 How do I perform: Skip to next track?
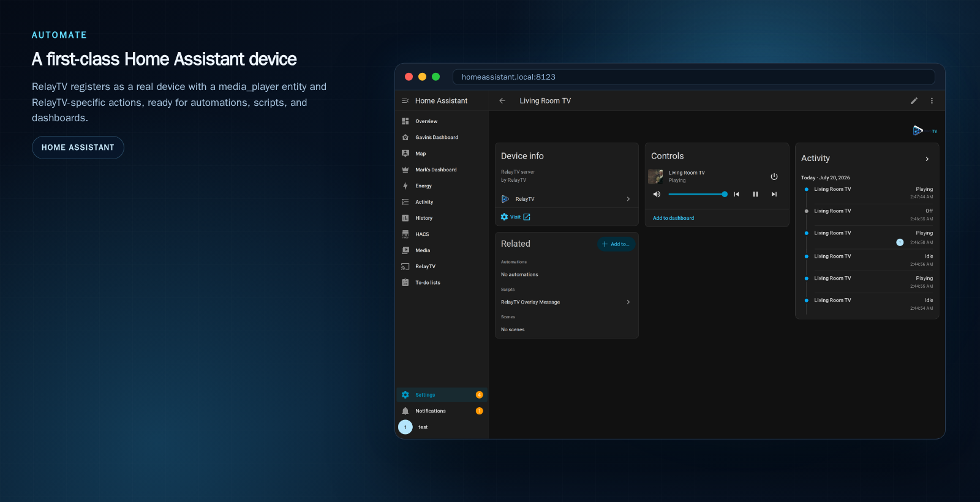(x=774, y=194)
